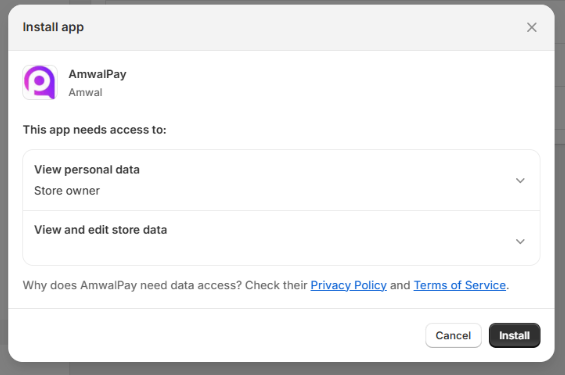Cancel the app installation
The width and height of the screenshot is (565, 375).
453,335
